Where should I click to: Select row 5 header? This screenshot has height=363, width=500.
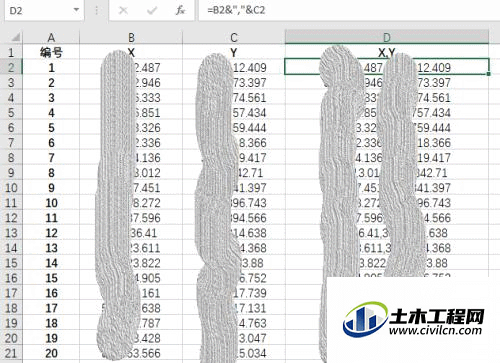[x=11, y=112]
